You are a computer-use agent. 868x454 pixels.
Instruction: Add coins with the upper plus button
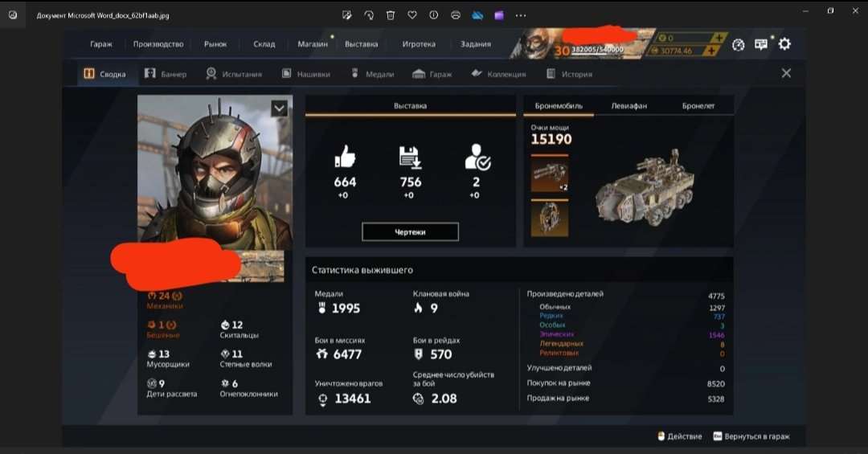click(718, 38)
